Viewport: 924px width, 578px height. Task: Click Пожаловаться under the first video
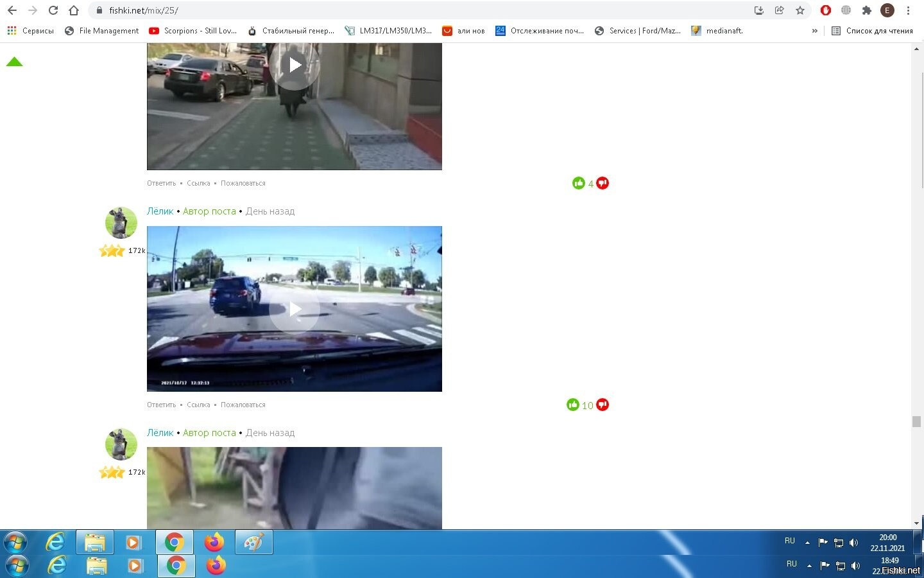(x=243, y=183)
